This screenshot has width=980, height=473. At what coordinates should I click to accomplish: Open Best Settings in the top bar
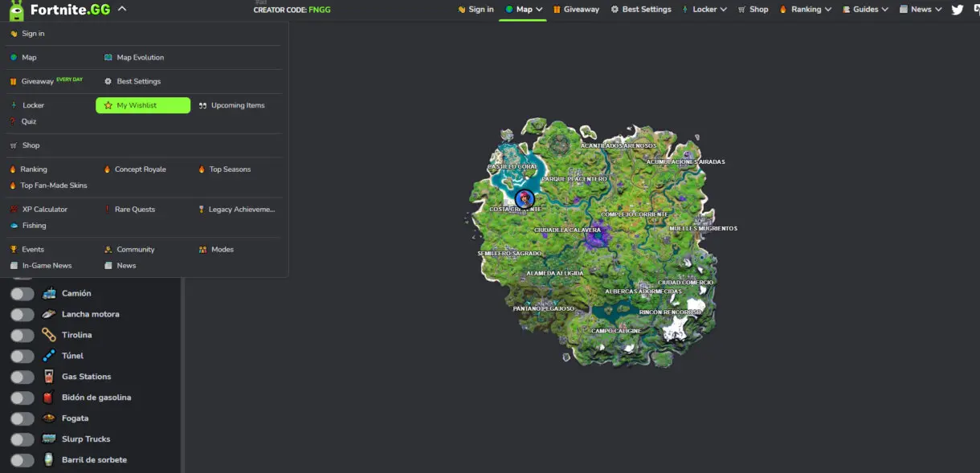click(x=640, y=10)
